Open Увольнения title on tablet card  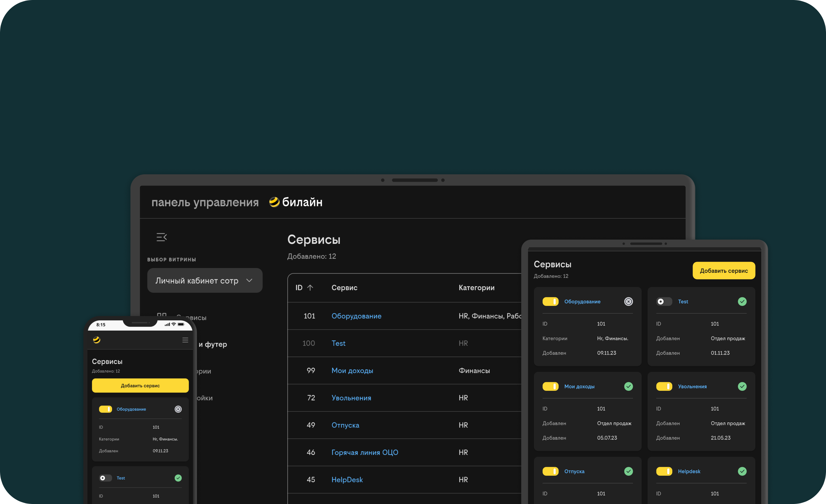(692, 386)
